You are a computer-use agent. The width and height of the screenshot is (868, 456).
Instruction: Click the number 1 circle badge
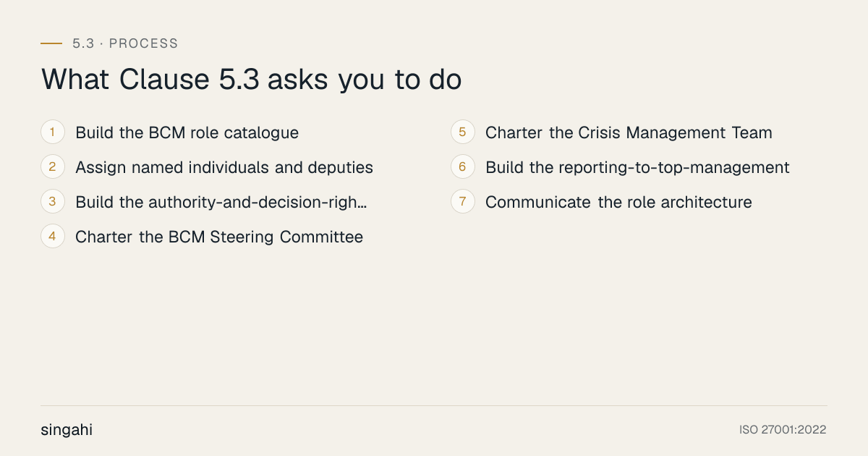pyautogui.click(x=53, y=132)
